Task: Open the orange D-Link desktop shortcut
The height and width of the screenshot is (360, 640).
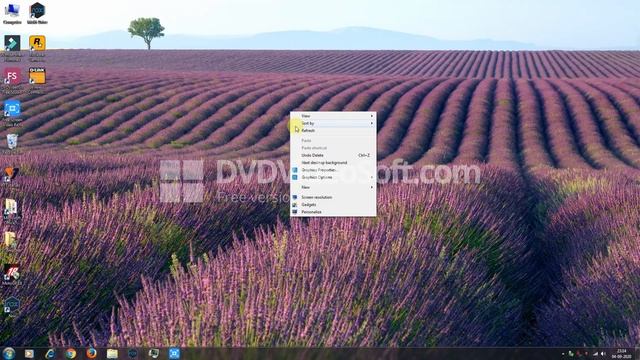Action: (37, 80)
